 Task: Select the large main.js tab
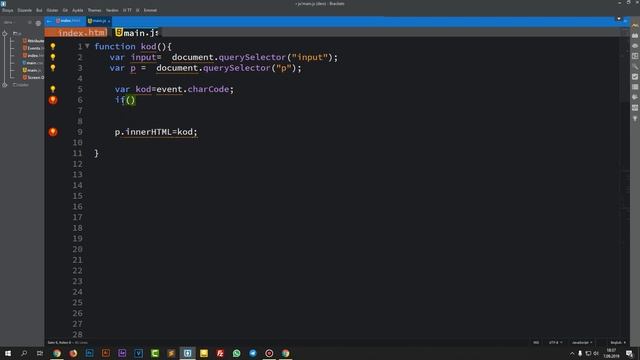tap(136, 33)
